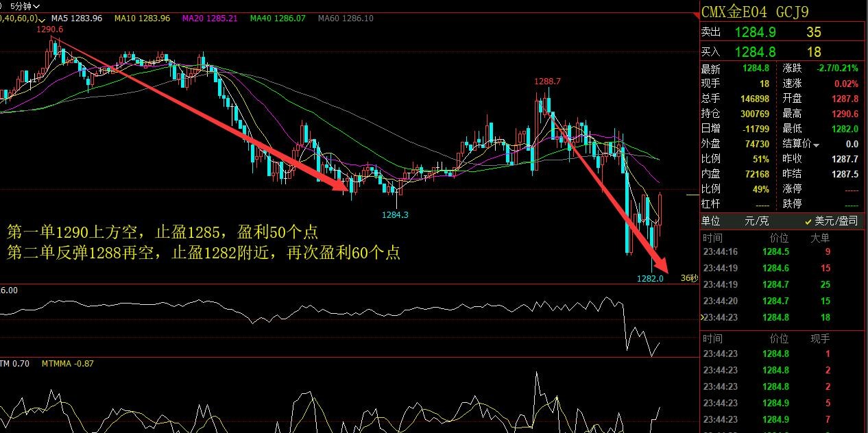Click the small arrow beside 23:44:23 large-order row
The height and width of the screenshot is (433, 868).
[x=701, y=318]
